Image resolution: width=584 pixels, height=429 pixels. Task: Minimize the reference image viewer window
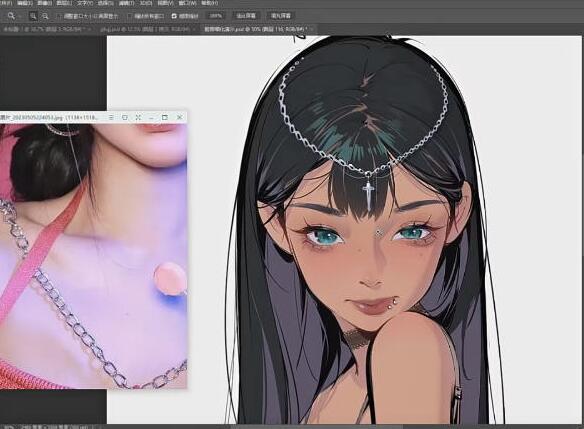tap(151, 117)
